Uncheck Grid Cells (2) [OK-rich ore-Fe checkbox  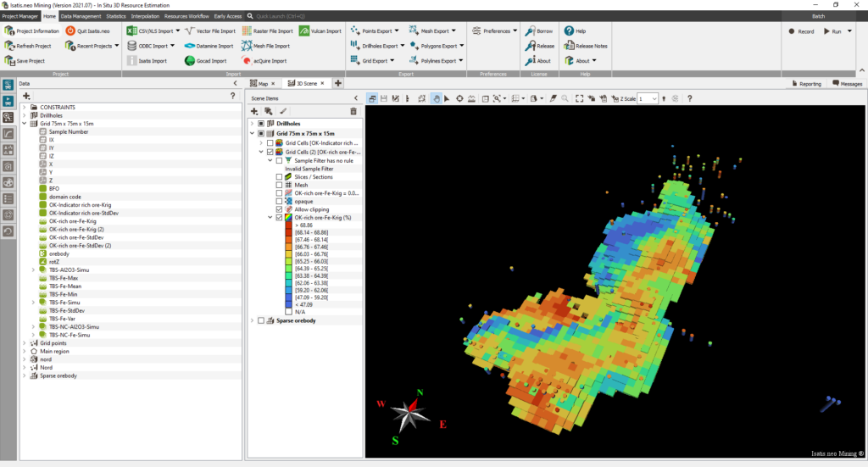point(270,152)
